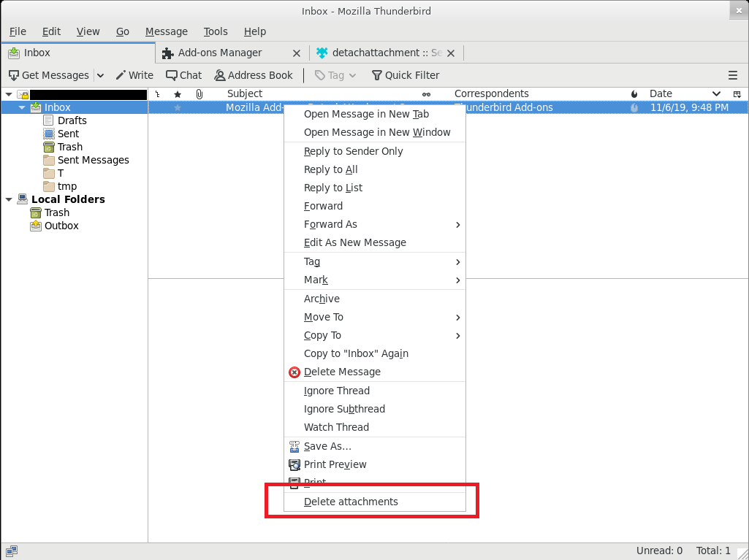Expand the Mark submenu

point(374,280)
